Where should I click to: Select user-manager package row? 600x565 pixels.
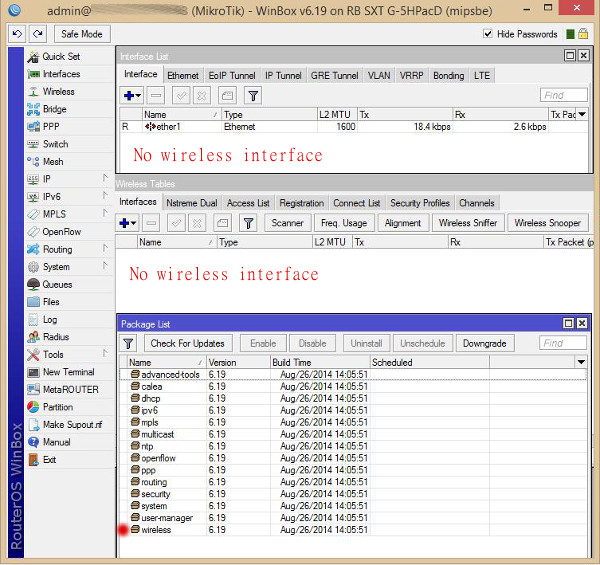point(353,518)
